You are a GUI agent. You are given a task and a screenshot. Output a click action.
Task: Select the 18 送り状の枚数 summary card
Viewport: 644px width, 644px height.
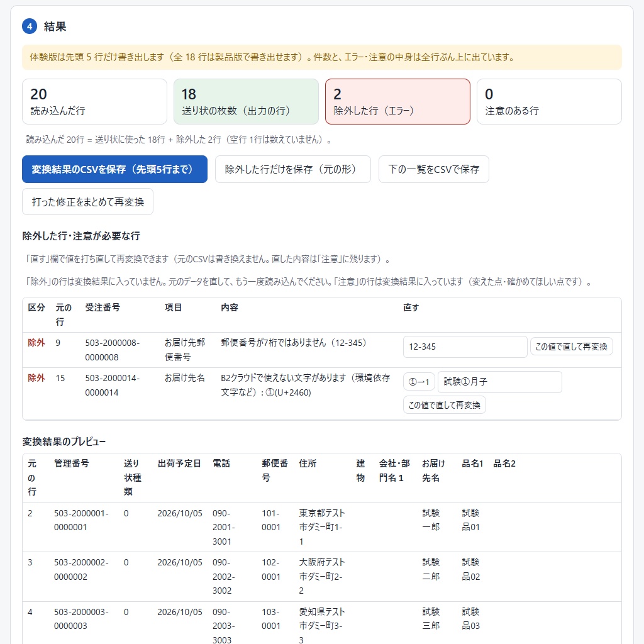click(x=246, y=101)
